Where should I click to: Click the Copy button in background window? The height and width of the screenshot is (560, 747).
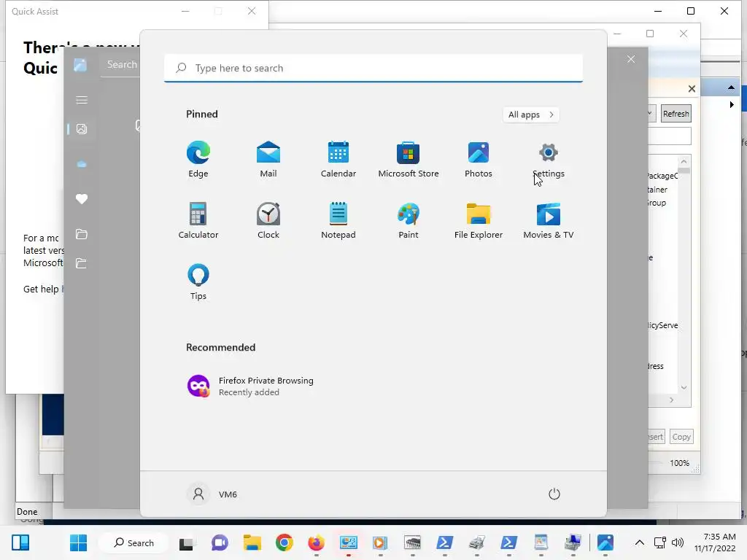pyautogui.click(x=681, y=437)
